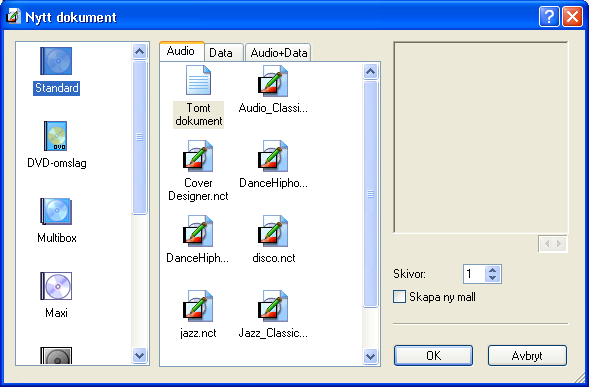Click the 'disco.nct' file name text
This screenshot has height=387, width=589.
273,258
